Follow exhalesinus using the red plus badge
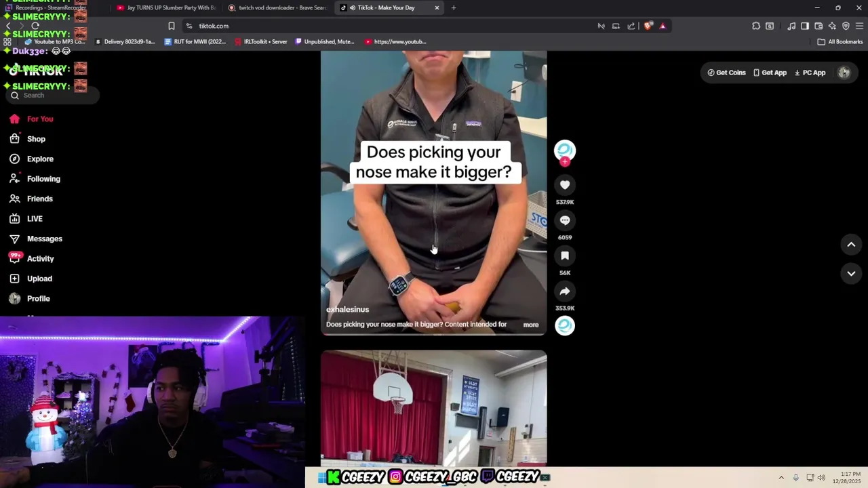The width and height of the screenshot is (868, 488). point(565,162)
